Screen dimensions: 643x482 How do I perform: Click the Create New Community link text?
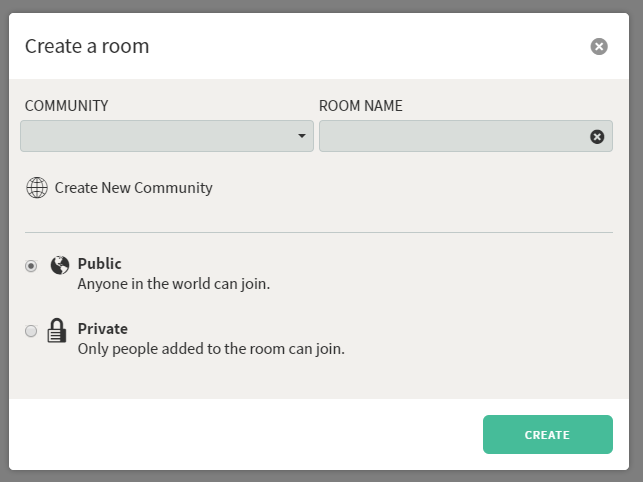point(134,188)
